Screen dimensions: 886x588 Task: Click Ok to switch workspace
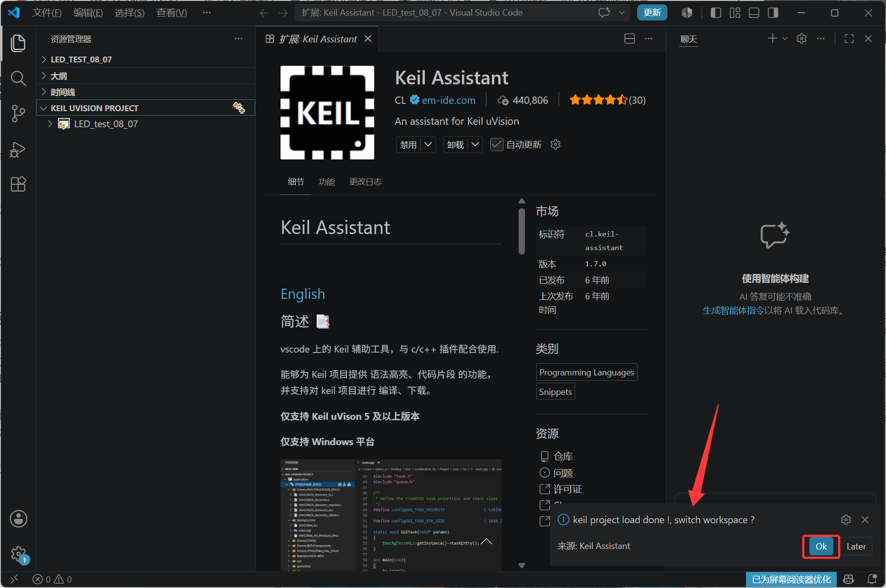[x=821, y=547]
